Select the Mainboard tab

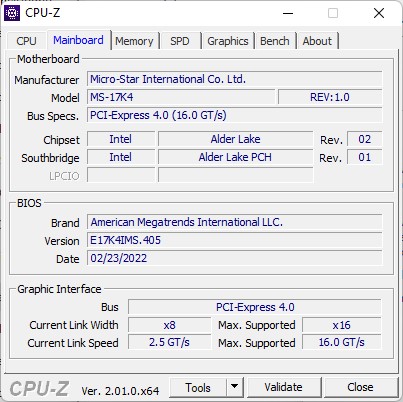tap(78, 40)
